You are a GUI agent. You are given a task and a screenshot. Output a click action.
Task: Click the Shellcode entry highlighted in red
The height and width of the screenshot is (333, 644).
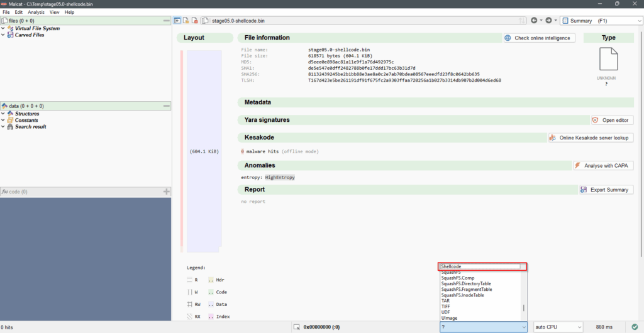[482, 266]
